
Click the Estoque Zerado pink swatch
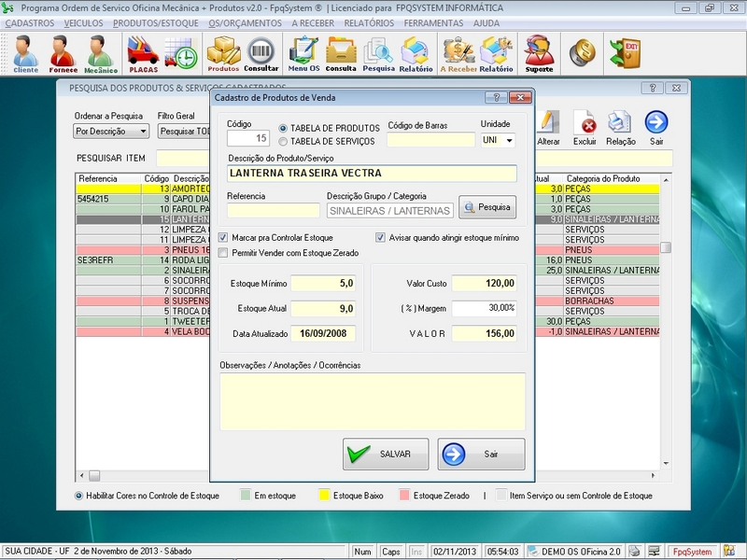[404, 496]
